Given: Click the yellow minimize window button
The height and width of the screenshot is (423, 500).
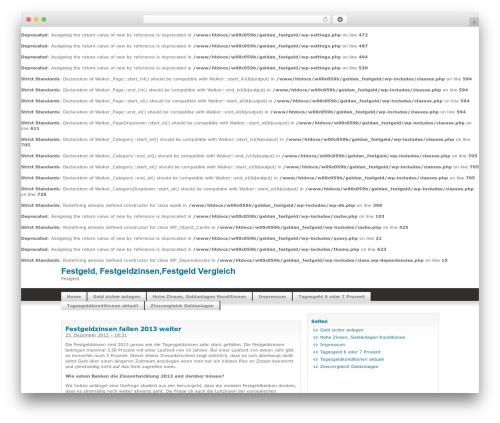Looking at the screenshot, I should (x=36, y=20).
